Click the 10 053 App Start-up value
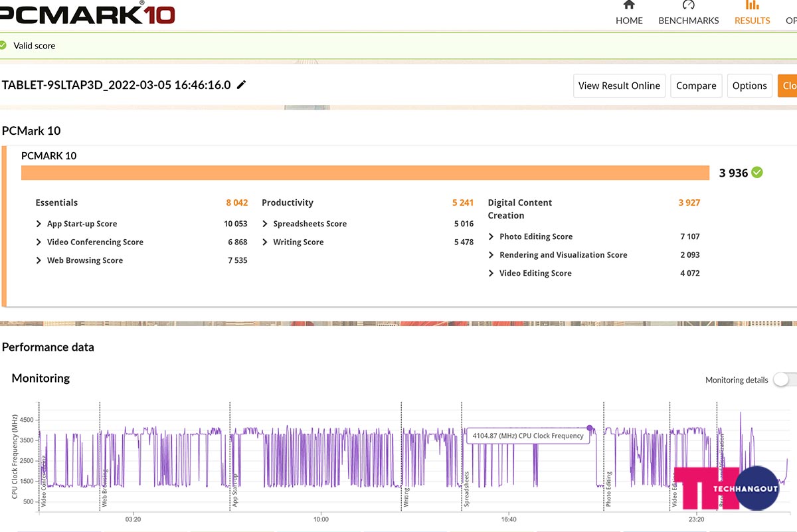 click(236, 224)
